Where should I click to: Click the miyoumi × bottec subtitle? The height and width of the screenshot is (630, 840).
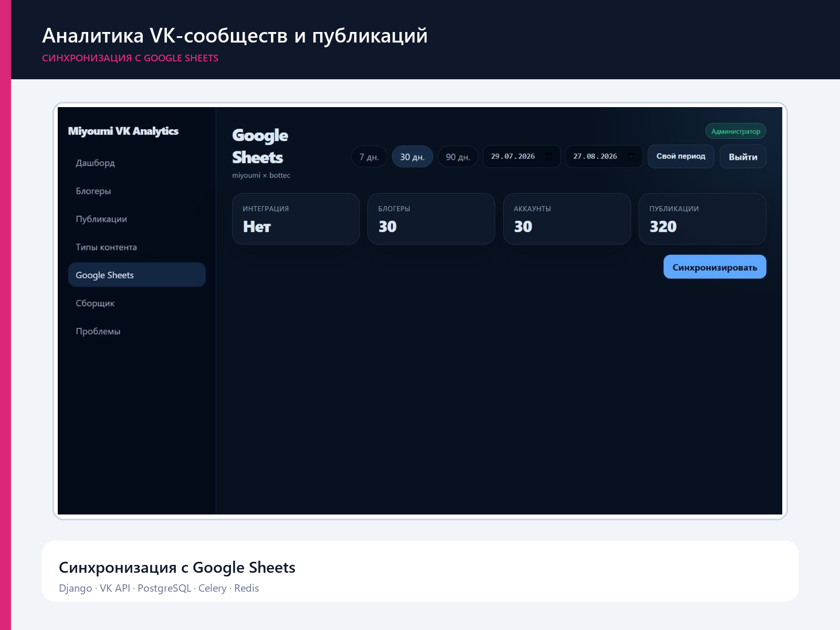261,175
